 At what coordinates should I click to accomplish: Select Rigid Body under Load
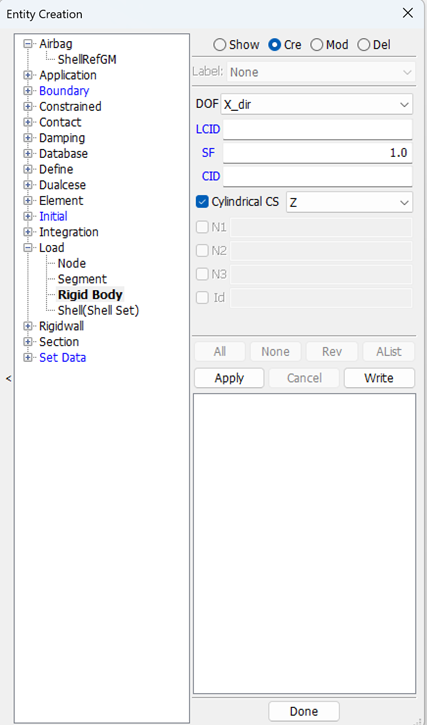coord(90,295)
